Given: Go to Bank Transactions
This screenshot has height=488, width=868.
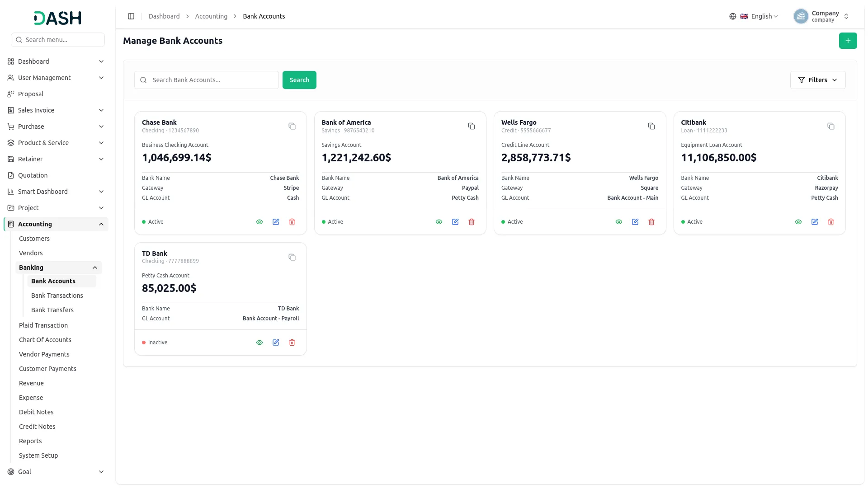Looking at the screenshot, I should click(57, 296).
